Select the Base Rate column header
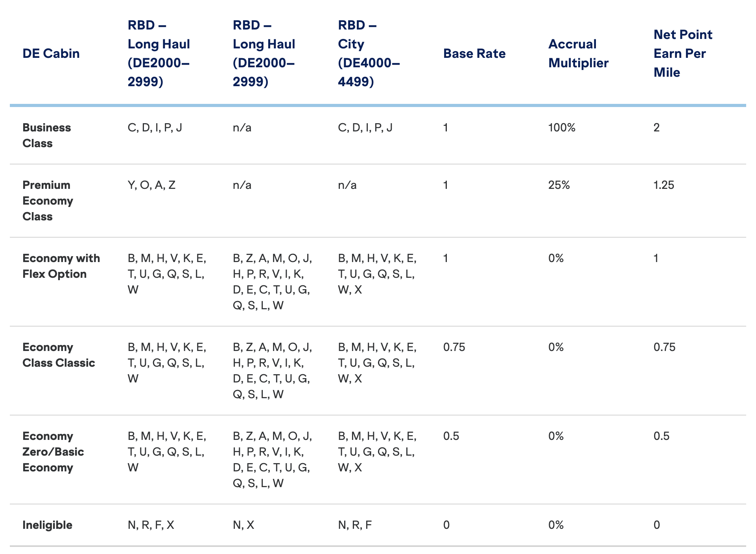 point(474,54)
